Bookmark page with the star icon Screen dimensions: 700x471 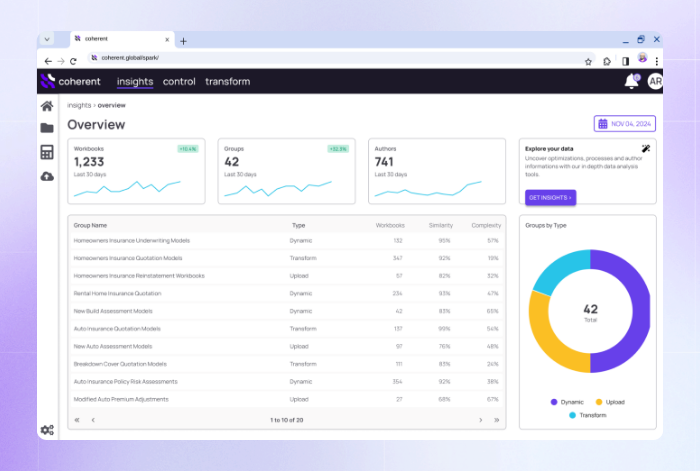pos(588,61)
